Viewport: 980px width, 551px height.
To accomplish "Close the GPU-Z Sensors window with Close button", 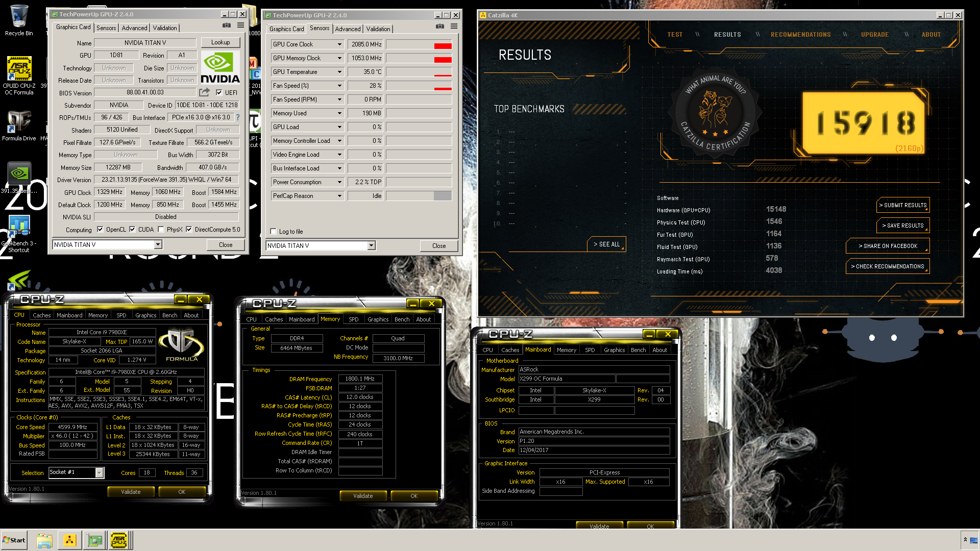I will click(x=438, y=246).
